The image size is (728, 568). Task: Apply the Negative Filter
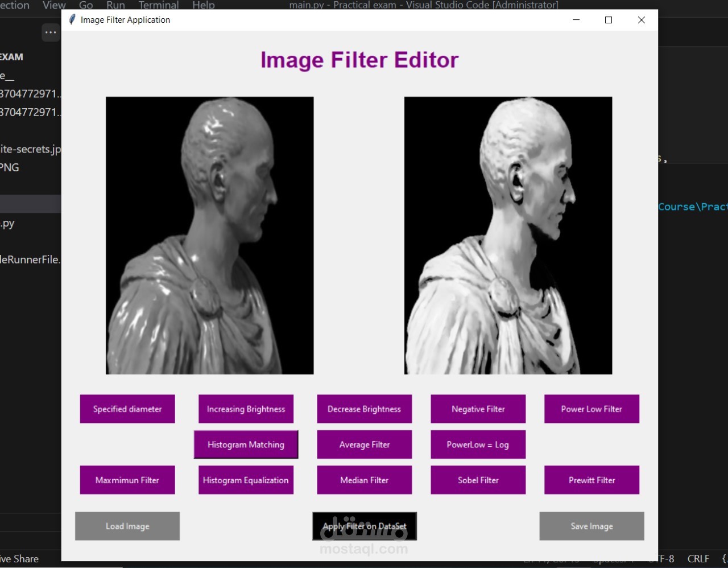[x=478, y=409]
